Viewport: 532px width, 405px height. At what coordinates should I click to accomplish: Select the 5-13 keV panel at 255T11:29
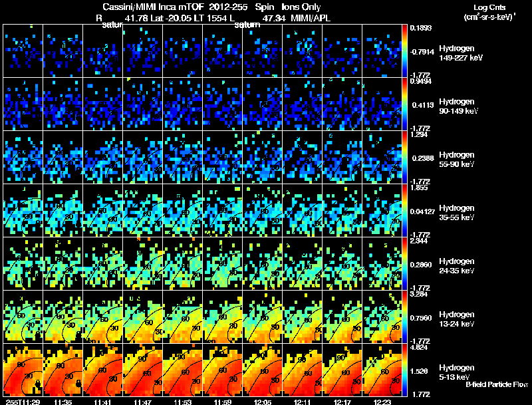pyautogui.click(x=23, y=370)
